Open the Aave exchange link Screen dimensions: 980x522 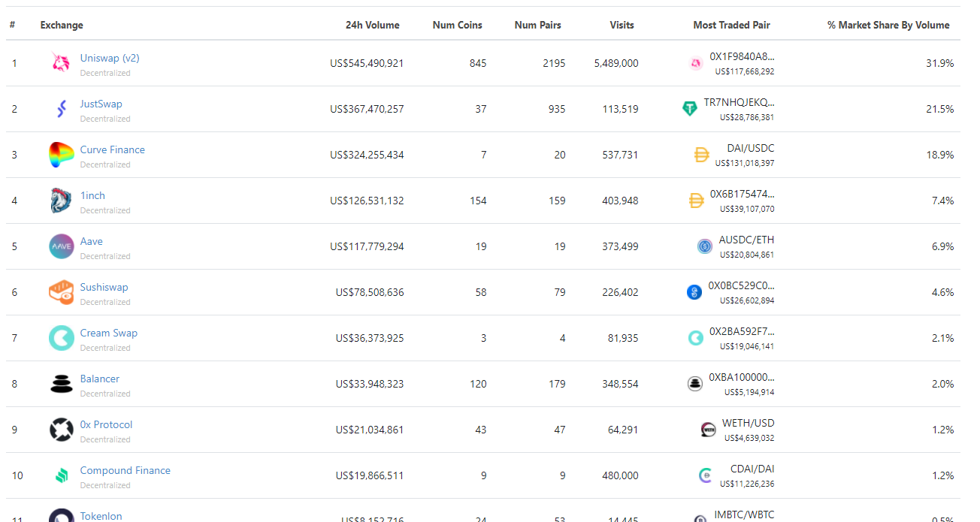click(x=92, y=241)
